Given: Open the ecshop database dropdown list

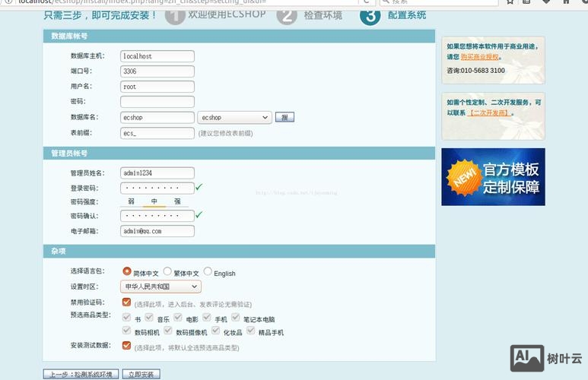Looking at the screenshot, I should pyautogui.click(x=234, y=117).
